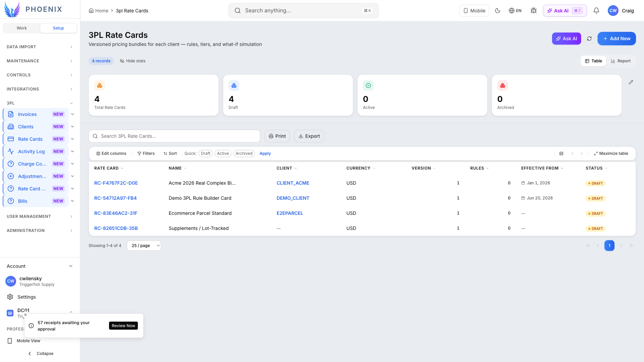The height and width of the screenshot is (362, 644).
Task: Click the Add New button
Action: (x=616, y=39)
